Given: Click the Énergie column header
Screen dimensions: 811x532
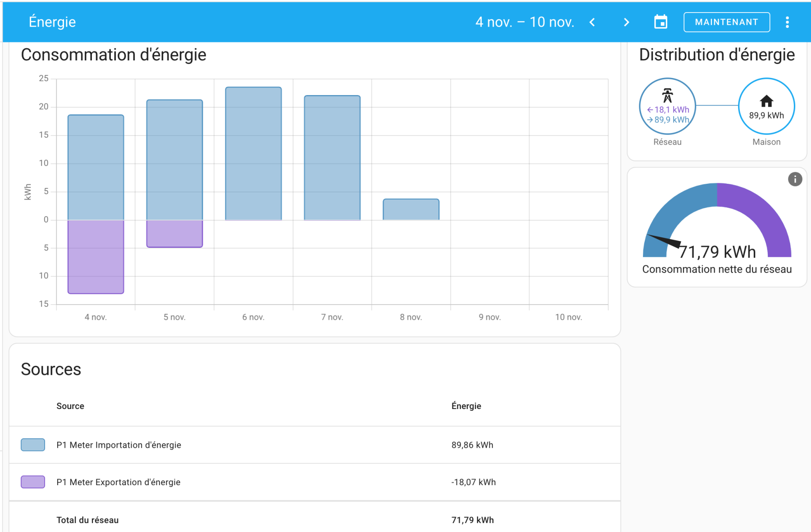Looking at the screenshot, I should point(466,406).
